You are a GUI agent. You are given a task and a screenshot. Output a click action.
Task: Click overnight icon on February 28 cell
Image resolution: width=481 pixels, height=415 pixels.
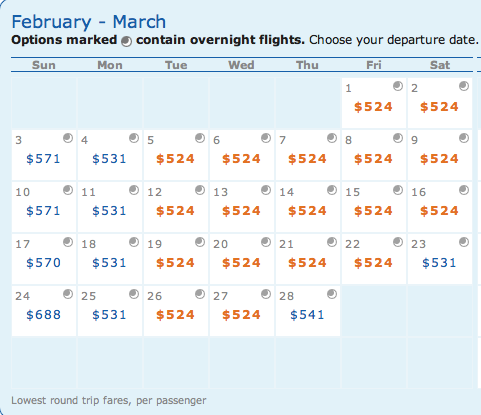(332, 294)
